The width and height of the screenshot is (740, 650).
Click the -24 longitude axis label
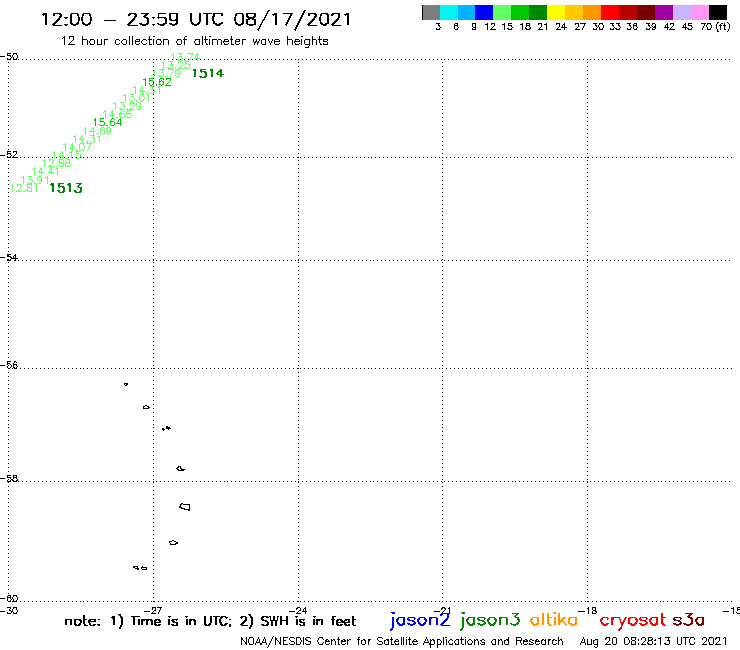[298, 610]
